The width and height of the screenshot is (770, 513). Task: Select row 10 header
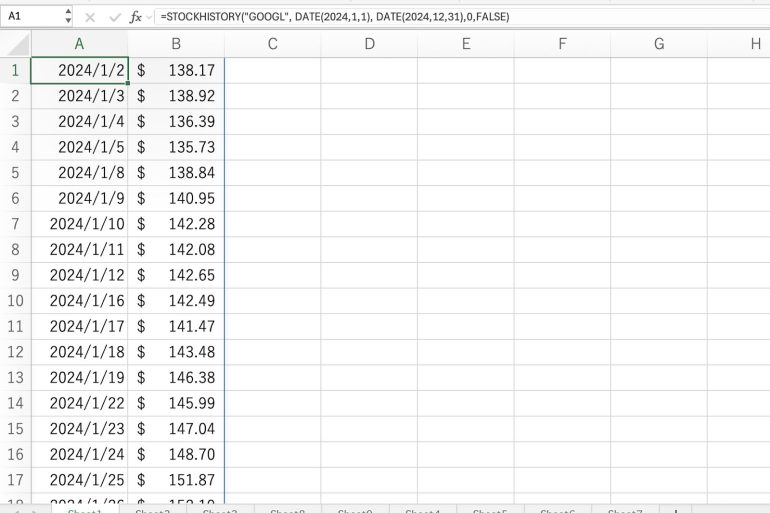coord(15,300)
